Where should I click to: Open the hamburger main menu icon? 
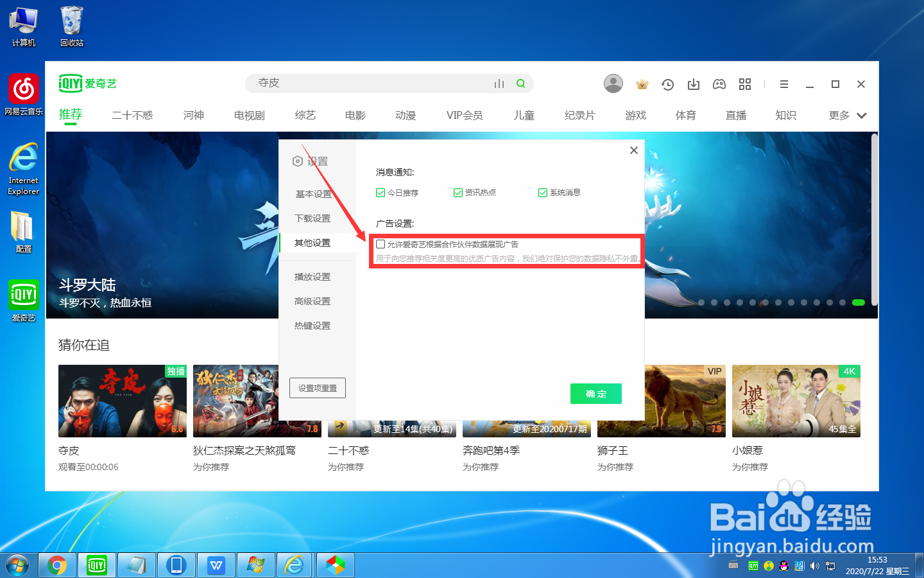pyautogui.click(x=783, y=83)
